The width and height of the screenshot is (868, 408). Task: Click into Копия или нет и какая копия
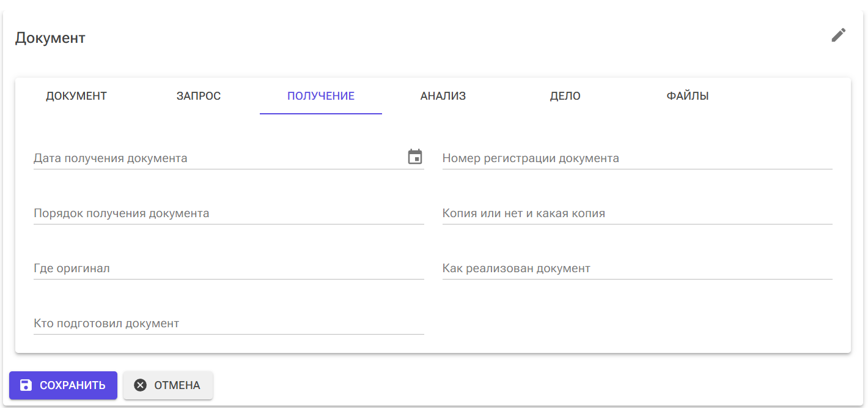click(x=637, y=213)
